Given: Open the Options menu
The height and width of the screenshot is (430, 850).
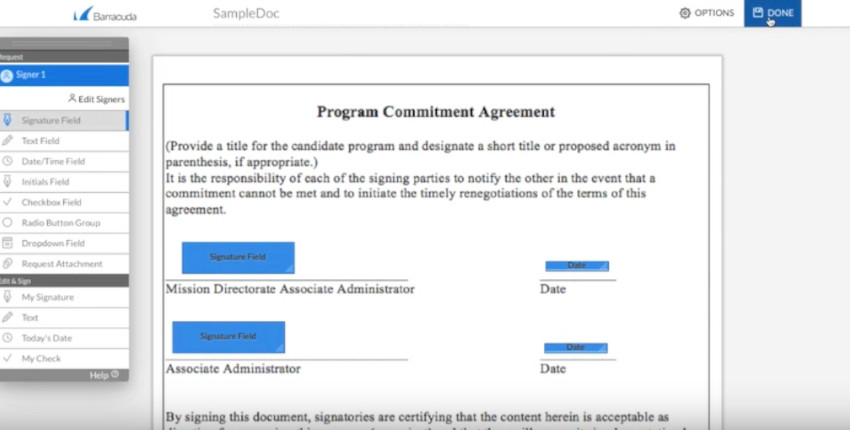Looking at the screenshot, I should pos(707,13).
